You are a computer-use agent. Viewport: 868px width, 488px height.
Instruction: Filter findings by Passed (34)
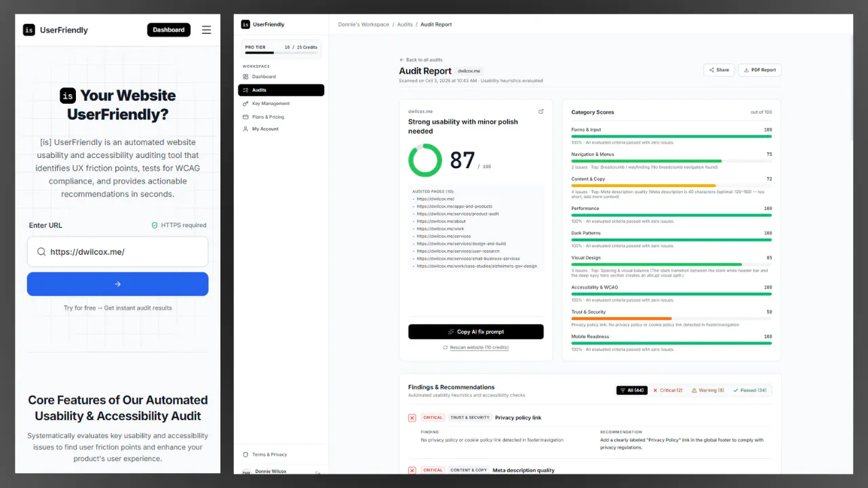(750, 390)
